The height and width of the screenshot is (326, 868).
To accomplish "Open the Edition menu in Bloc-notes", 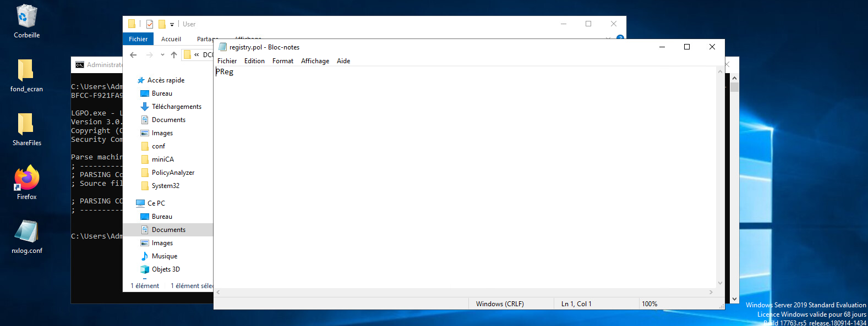I will (x=254, y=61).
